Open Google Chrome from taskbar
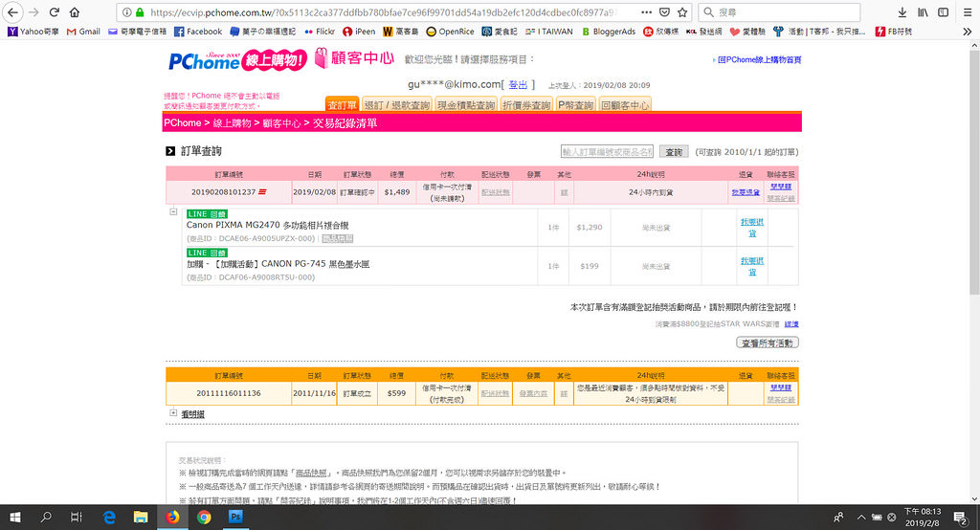 click(x=204, y=517)
